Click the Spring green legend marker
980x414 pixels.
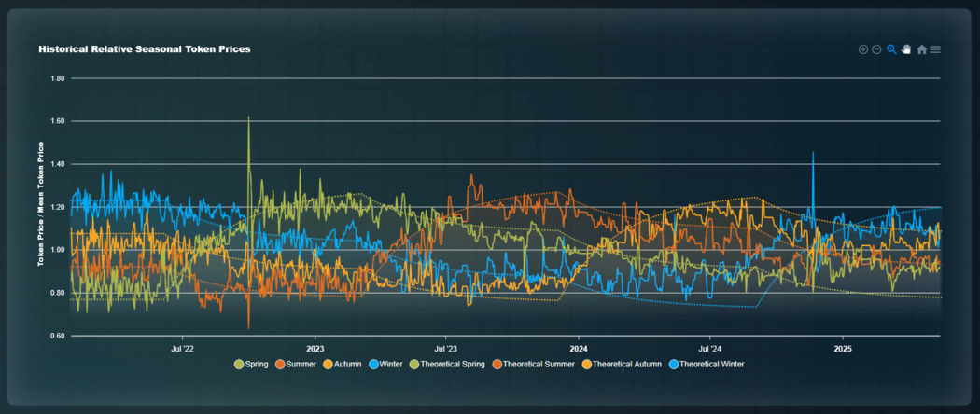click(x=239, y=364)
